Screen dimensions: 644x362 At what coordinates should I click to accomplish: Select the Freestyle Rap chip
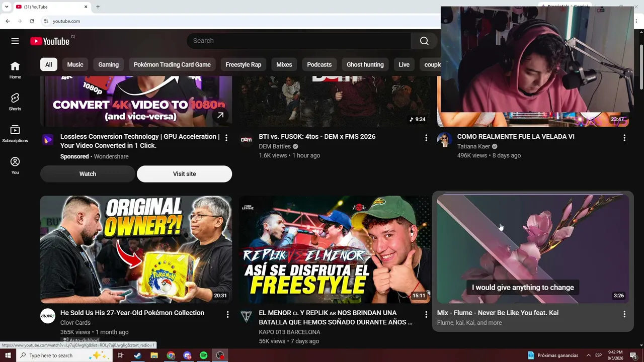(x=244, y=64)
